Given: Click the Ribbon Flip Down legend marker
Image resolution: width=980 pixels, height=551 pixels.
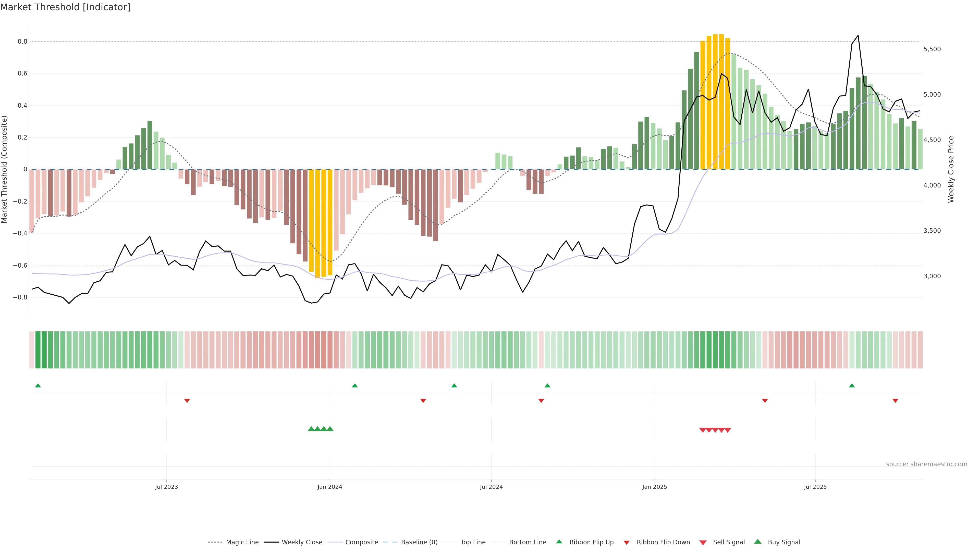Looking at the screenshot, I should 627,542.
